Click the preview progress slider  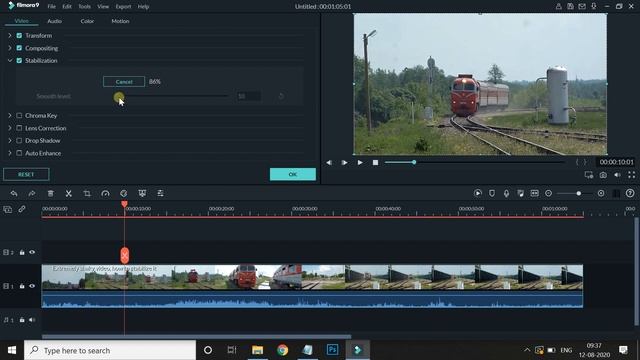point(474,162)
